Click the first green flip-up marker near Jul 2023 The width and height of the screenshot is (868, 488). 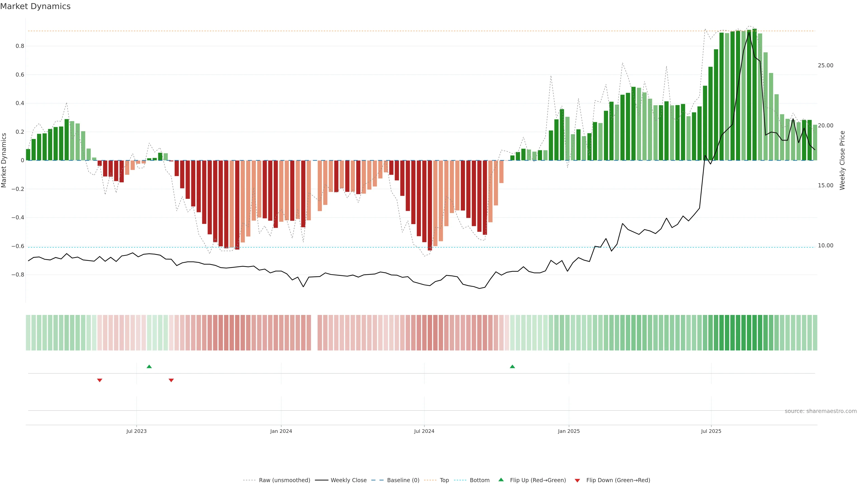[149, 366]
